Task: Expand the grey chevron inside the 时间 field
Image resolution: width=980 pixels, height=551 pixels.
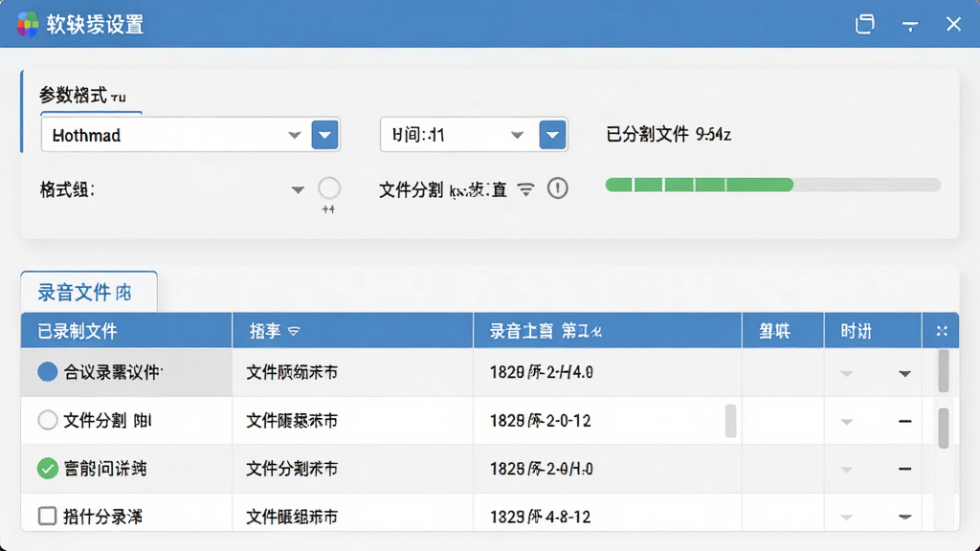Action: [517, 135]
